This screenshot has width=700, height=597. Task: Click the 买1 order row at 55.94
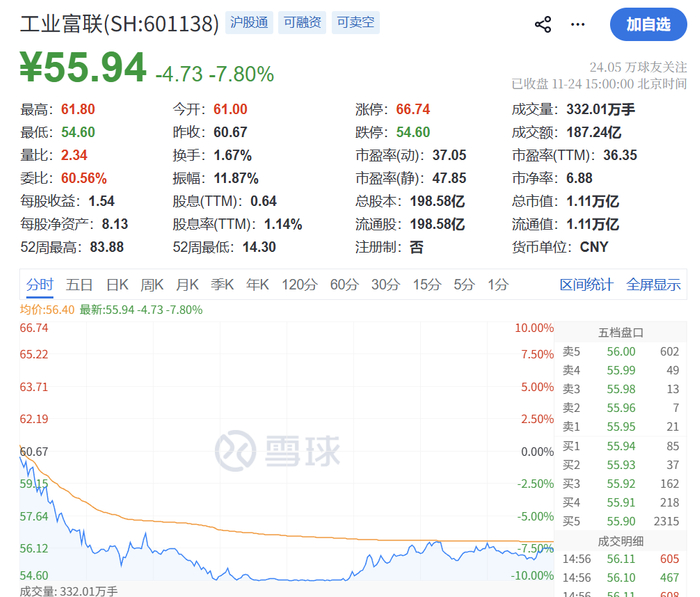[x=621, y=446]
